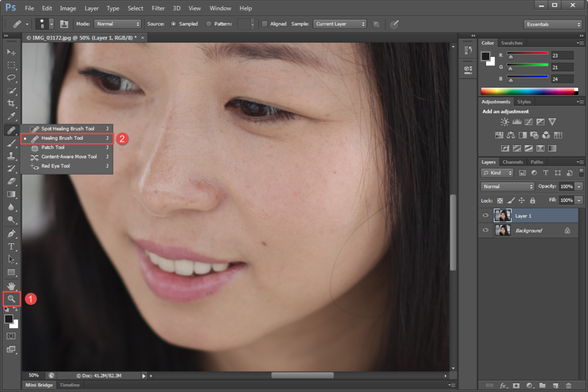Toggle lock transparent pixels
This screenshot has height=392, width=588.
500,201
